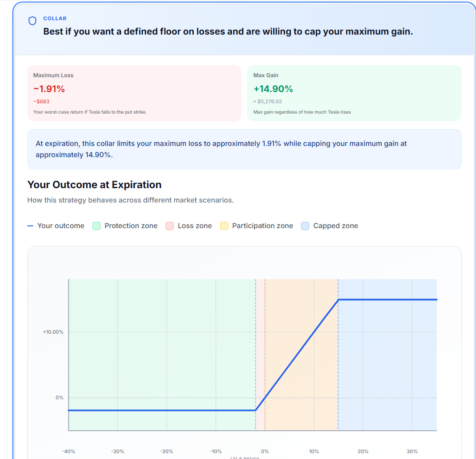Click the yellow Participation zone swatch
476x459 pixels.
224,226
